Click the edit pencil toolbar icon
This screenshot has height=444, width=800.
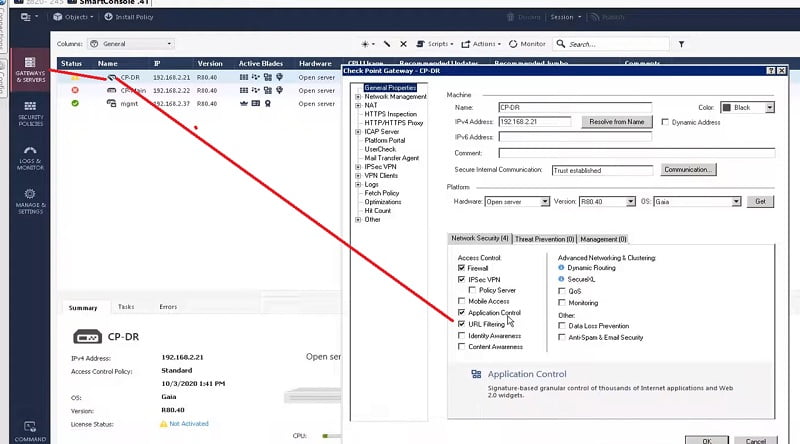click(x=387, y=44)
